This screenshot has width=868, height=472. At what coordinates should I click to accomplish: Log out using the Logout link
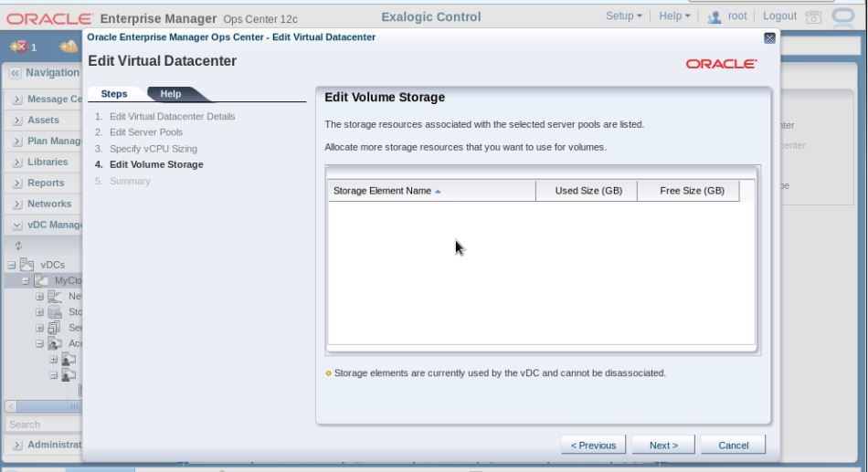point(779,16)
